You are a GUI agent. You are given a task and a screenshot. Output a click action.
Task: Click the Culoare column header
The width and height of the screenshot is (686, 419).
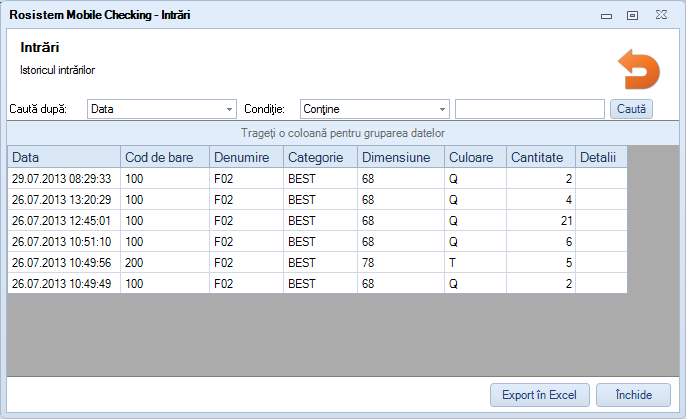[x=475, y=157]
